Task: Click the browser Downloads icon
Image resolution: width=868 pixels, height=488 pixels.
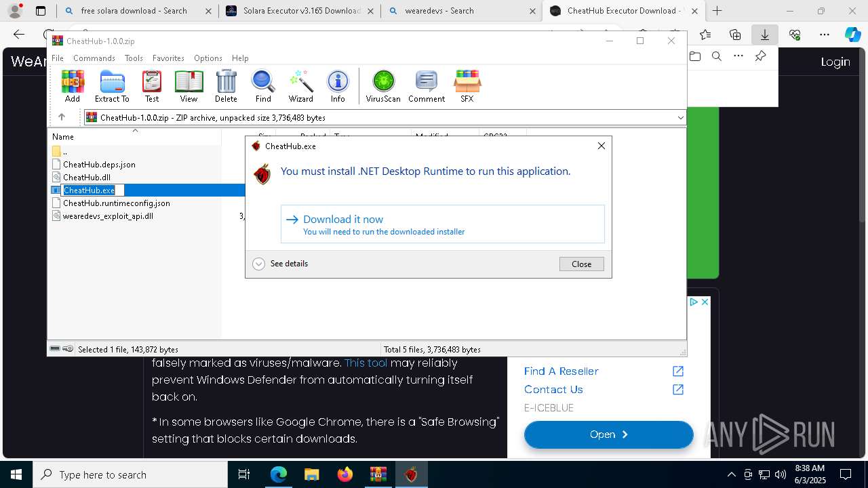Action: point(765,35)
